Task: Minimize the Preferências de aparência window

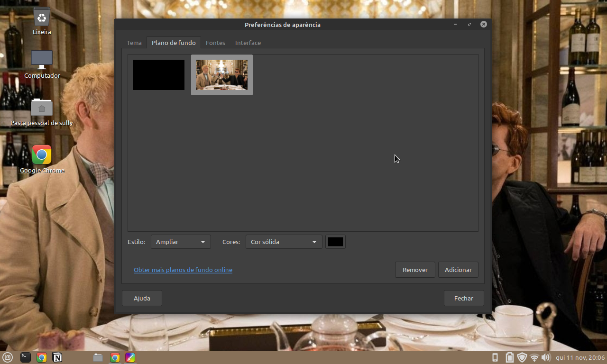Action: coord(455,24)
